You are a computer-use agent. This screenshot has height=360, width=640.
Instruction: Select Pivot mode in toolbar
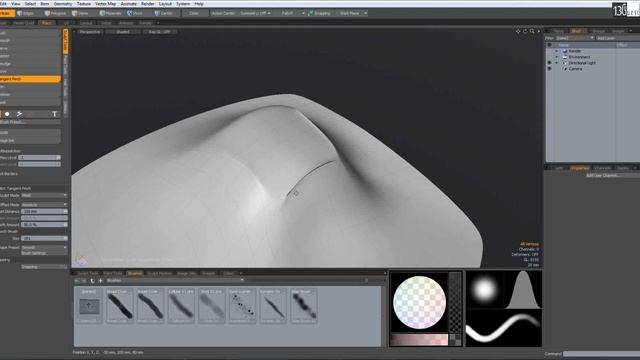pyautogui.click(x=136, y=13)
